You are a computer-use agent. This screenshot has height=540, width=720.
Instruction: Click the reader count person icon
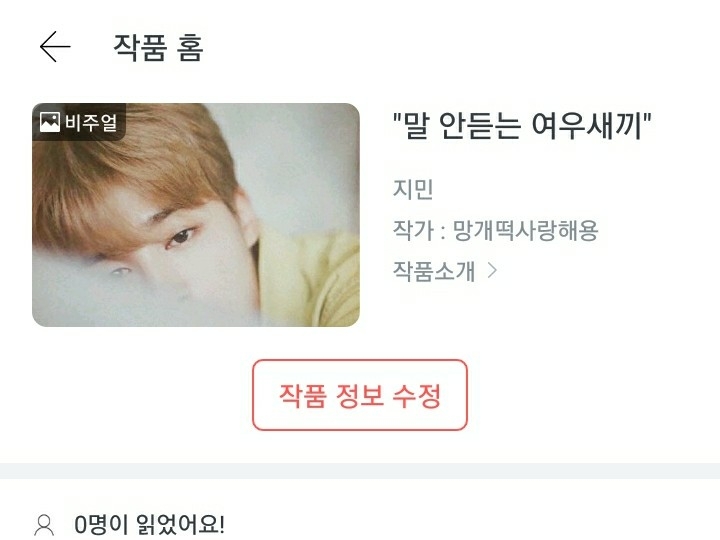point(45,525)
